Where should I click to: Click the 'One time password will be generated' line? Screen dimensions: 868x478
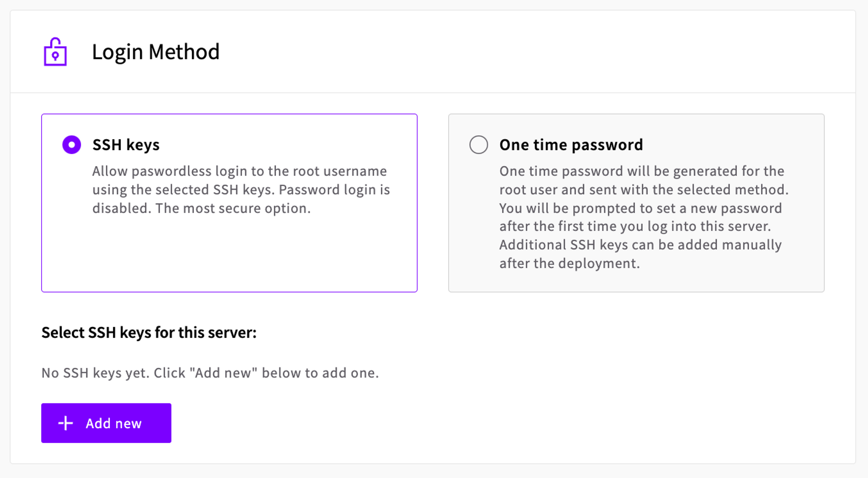pos(641,171)
